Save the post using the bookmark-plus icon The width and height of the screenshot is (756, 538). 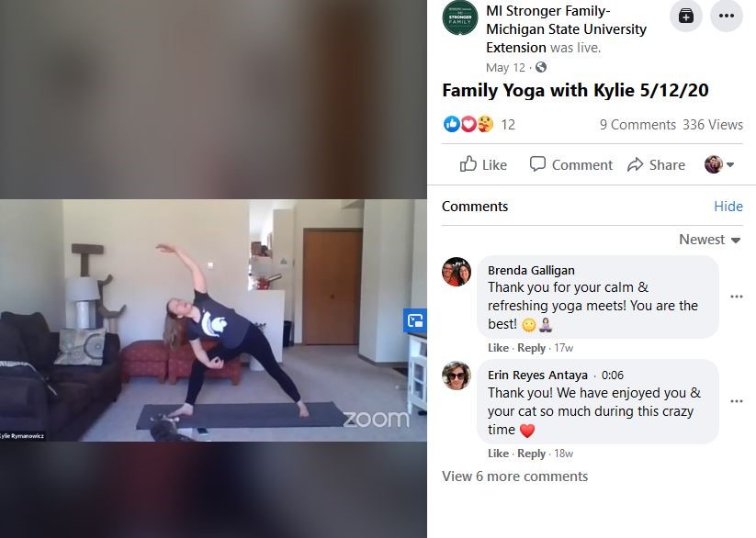(x=685, y=16)
